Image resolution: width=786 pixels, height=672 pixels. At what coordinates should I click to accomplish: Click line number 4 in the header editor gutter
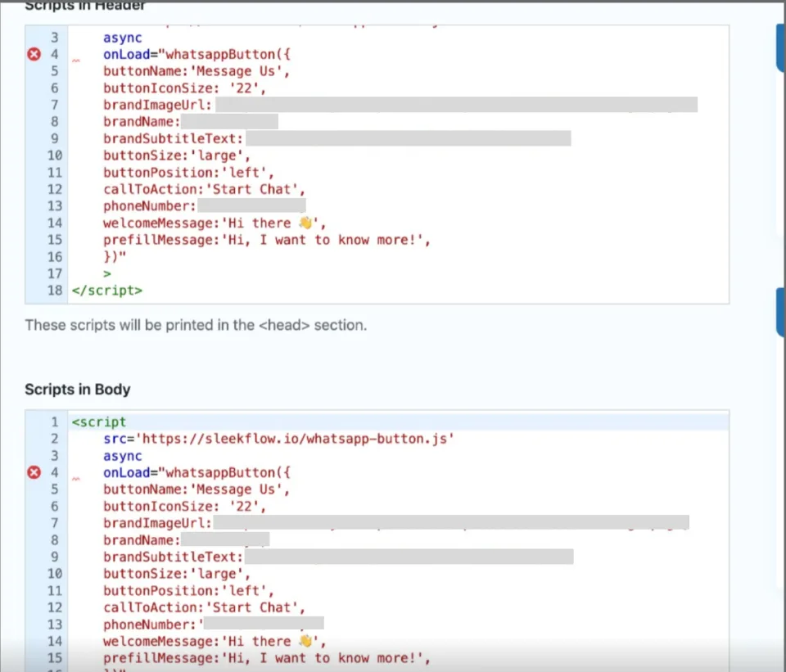(54, 54)
